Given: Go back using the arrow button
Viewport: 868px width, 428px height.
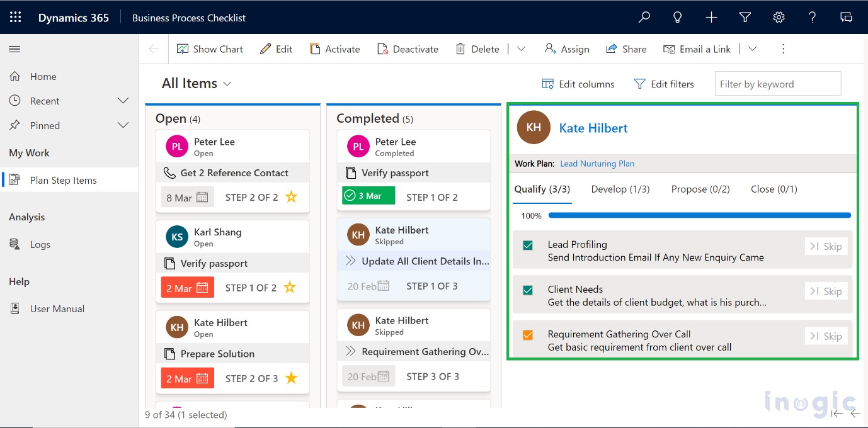Looking at the screenshot, I should (x=154, y=49).
